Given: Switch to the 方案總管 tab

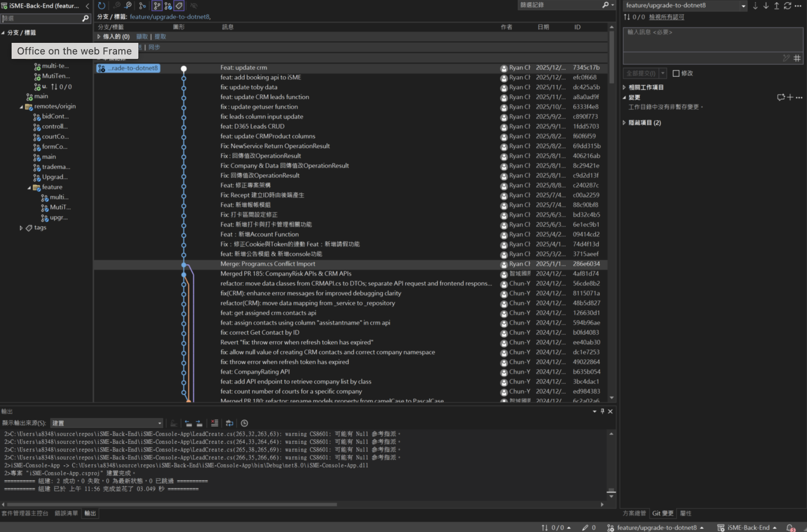Looking at the screenshot, I should 634,513.
